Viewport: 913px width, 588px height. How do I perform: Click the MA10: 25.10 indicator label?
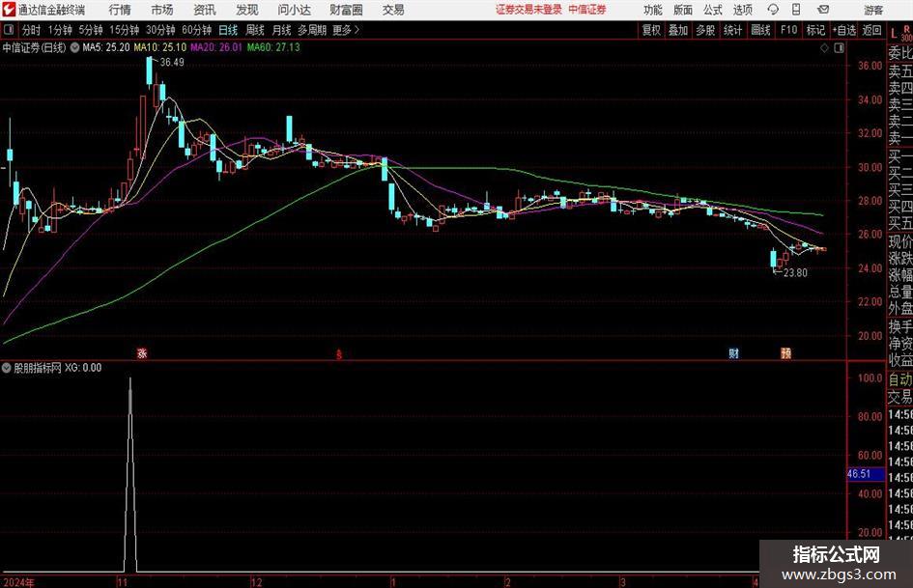point(160,47)
